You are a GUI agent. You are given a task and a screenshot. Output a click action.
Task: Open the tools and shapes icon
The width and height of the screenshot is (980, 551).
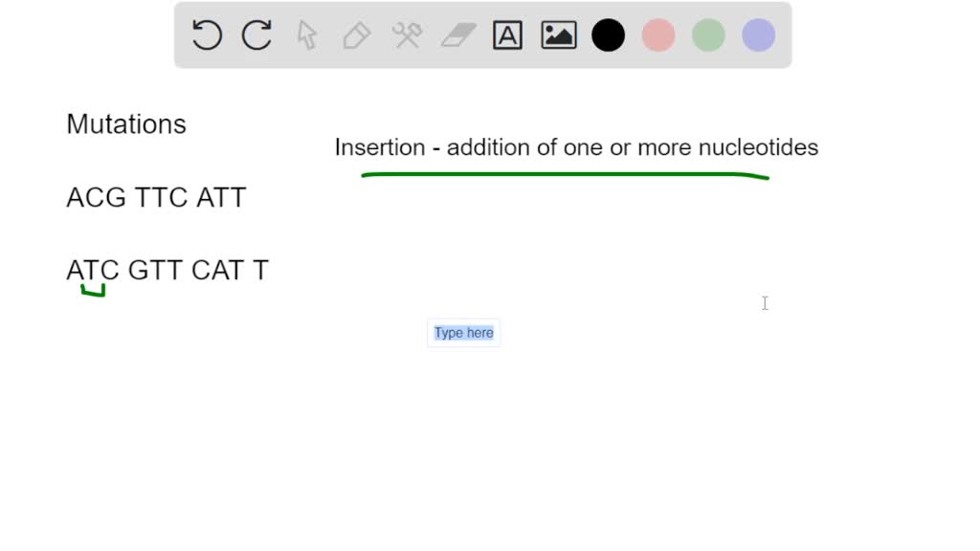[407, 35]
